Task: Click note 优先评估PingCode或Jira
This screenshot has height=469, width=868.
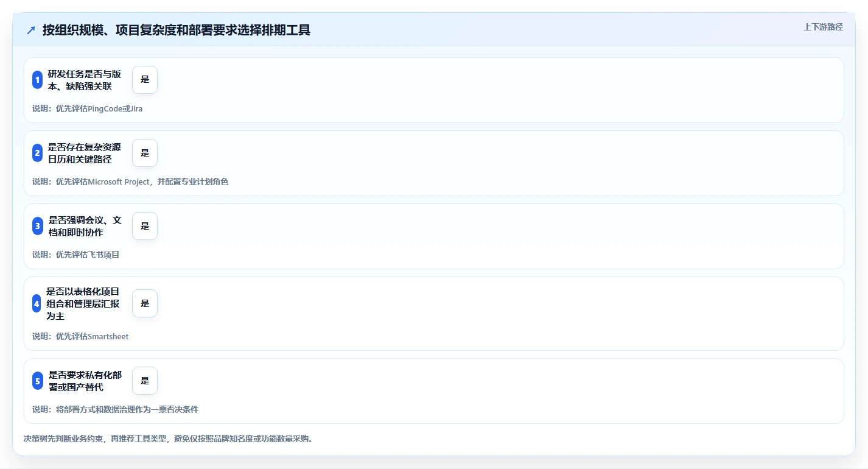Action: pos(99,108)
